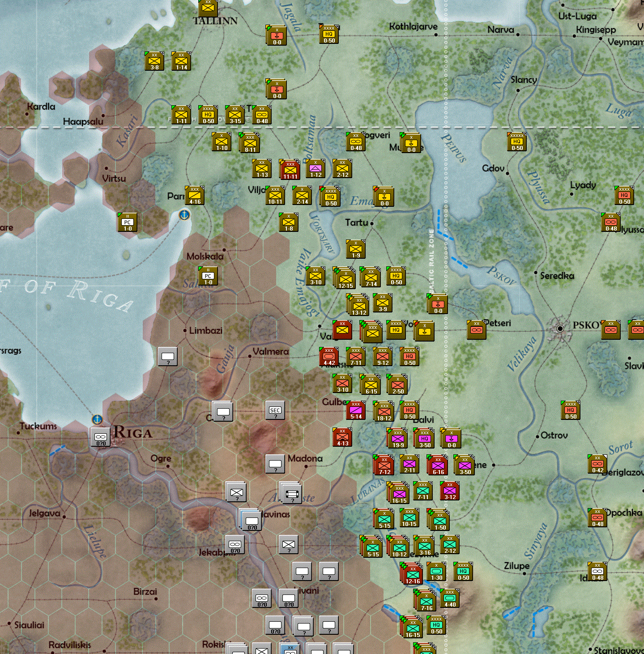Select the magenta 5-14 corps near Gulbene
The height and width of the screenshot is (654, 644).
point(356,410)
